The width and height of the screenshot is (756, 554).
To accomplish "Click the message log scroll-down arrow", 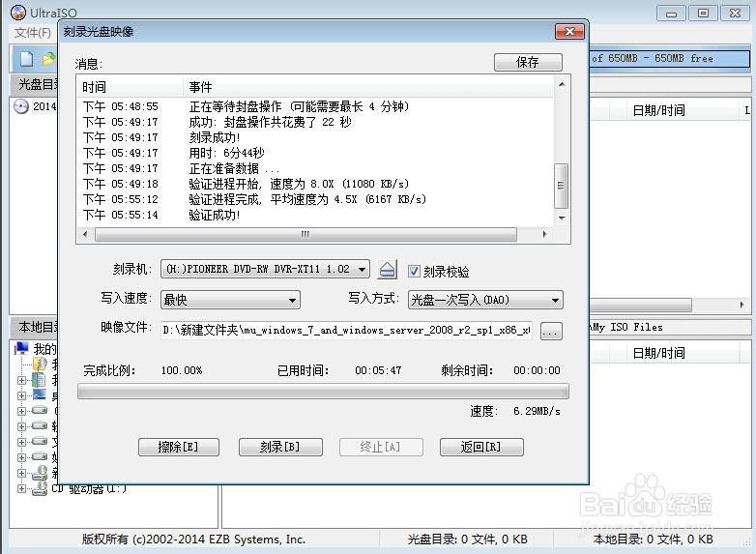I will pyautogui.click(x=562, y=219).
